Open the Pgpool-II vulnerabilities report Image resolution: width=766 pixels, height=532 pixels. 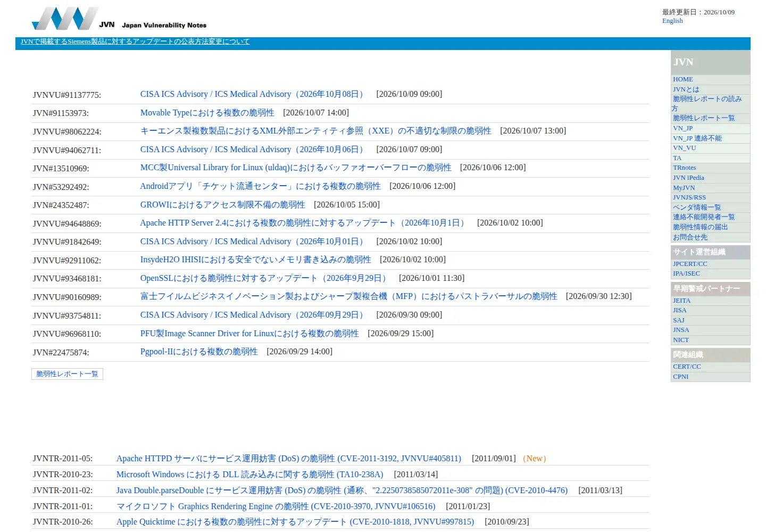[199, 352]
